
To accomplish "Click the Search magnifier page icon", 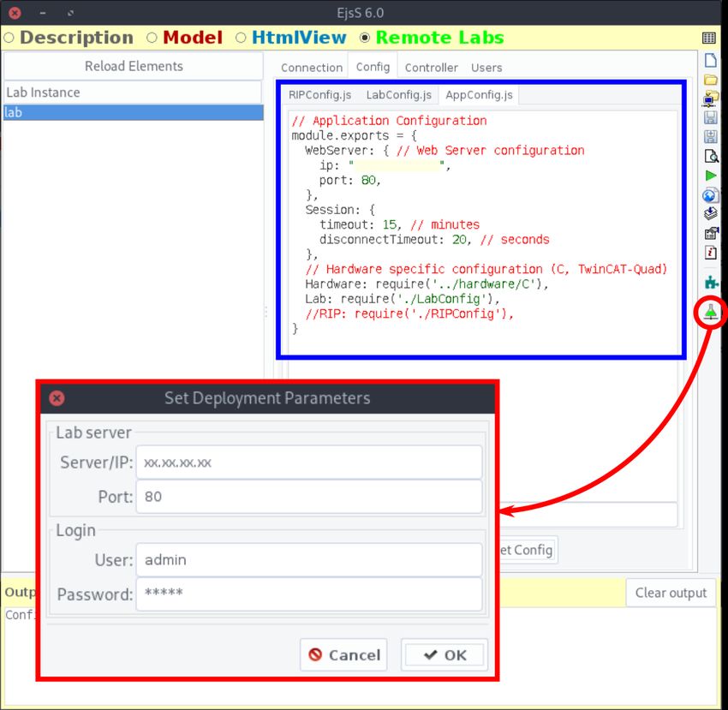I will pyautogui.click(x=710, y=156).
